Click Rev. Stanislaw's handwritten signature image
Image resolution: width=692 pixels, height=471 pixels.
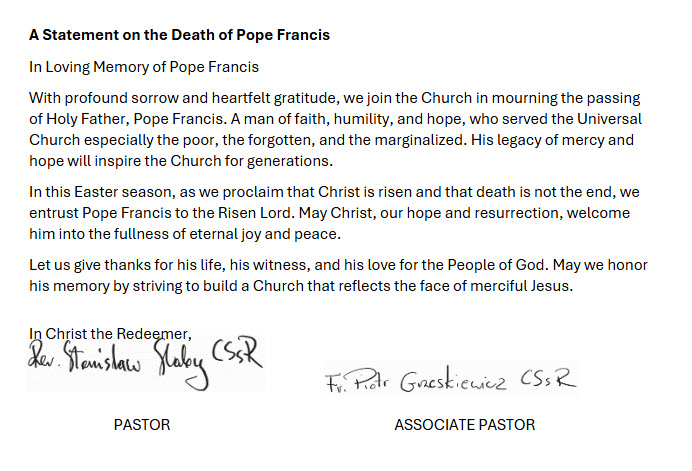[146, 364]
